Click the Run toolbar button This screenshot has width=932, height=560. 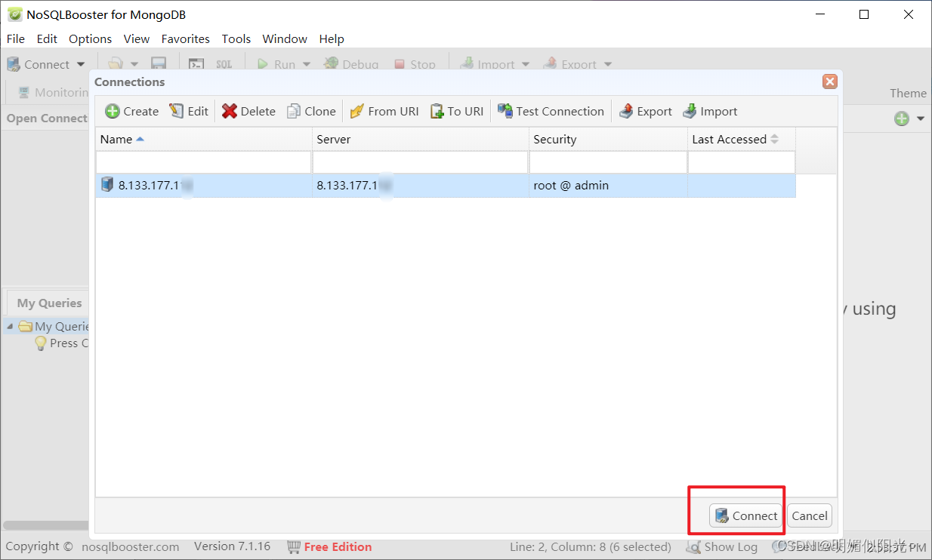pos(276,64)
